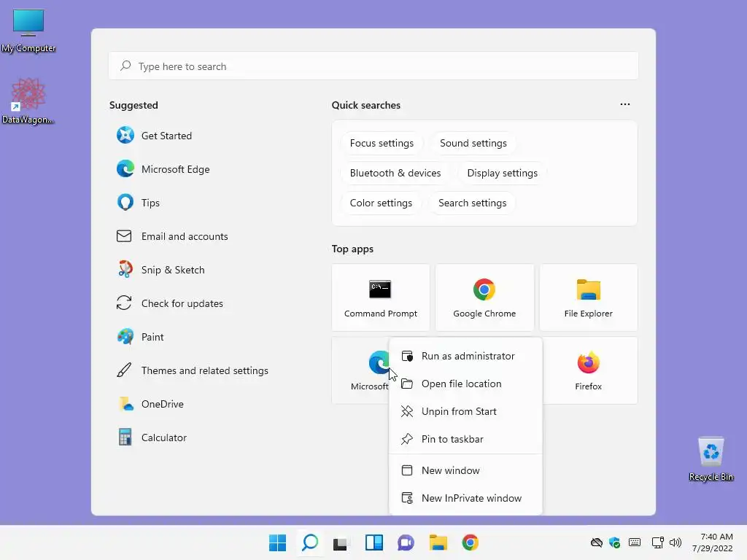Screen dimensions: 747x560
Task: Select Pin to taskbar
Action: [x=465, y=438]
